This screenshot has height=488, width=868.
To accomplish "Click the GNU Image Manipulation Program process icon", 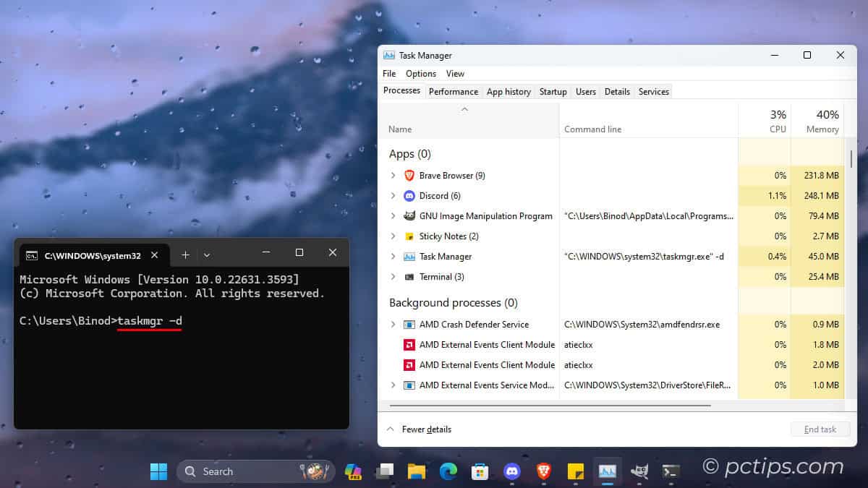I will [x=409, y=215].
